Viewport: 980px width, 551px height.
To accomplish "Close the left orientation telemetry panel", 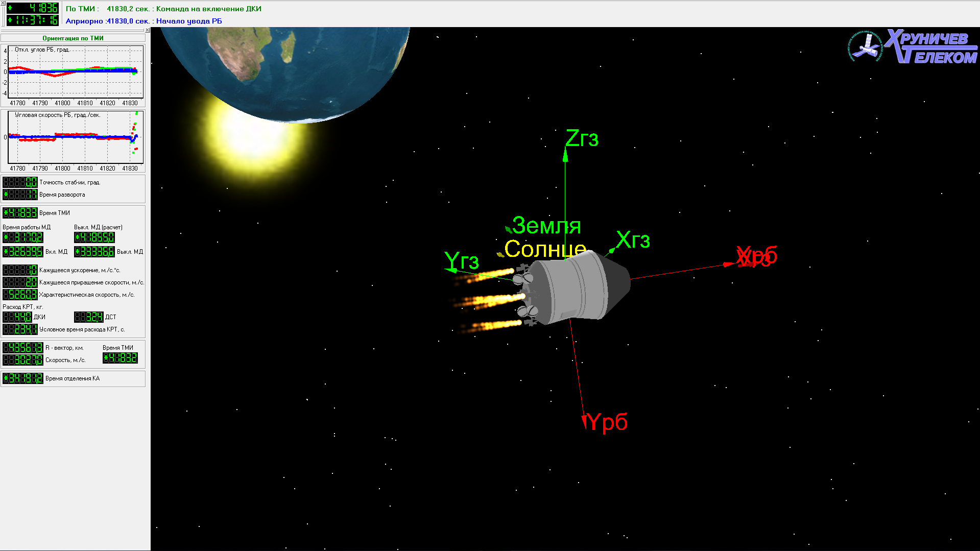I will 148,30.
